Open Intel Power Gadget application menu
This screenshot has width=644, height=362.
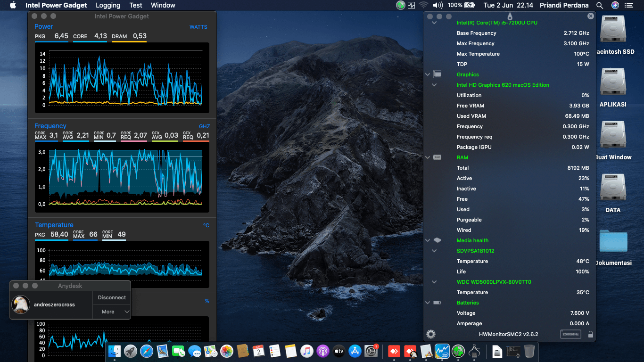[56, 5]
